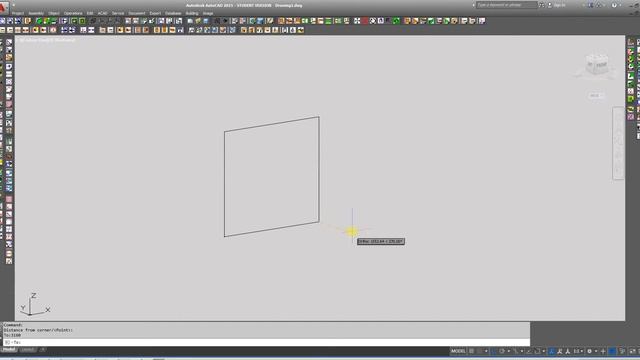
Task: Click the MODEL space status button
Action: pyautogui.click(x=458, y=351)
